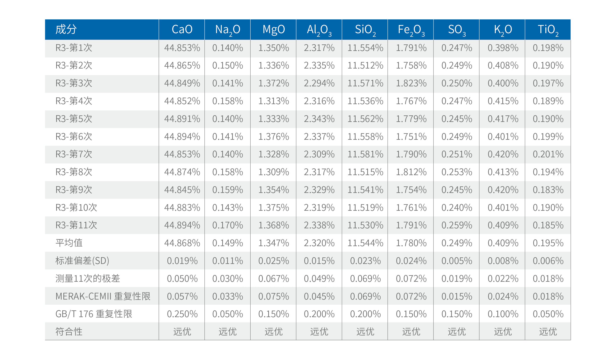Click the 符合性 row label
The width and height of the screenshot is (616, 364).
click(69, 332)
